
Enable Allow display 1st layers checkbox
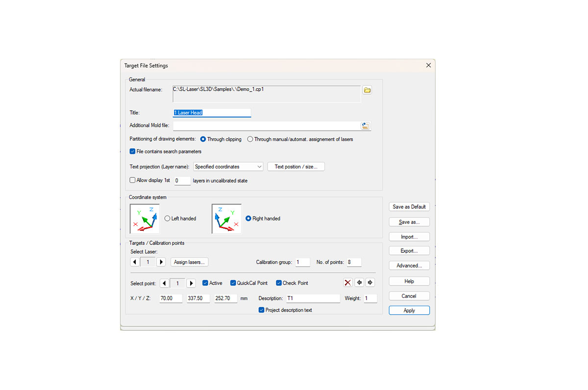[x=133, y=180]
